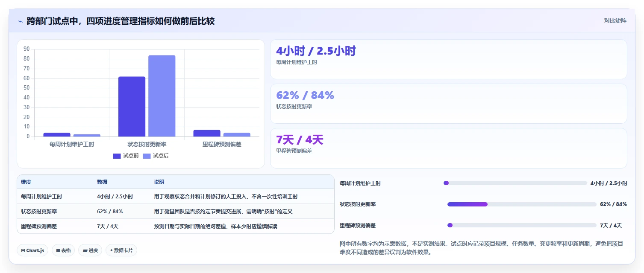
Task: Toggle the 试点后 legend item
Action: pos(156,156)
